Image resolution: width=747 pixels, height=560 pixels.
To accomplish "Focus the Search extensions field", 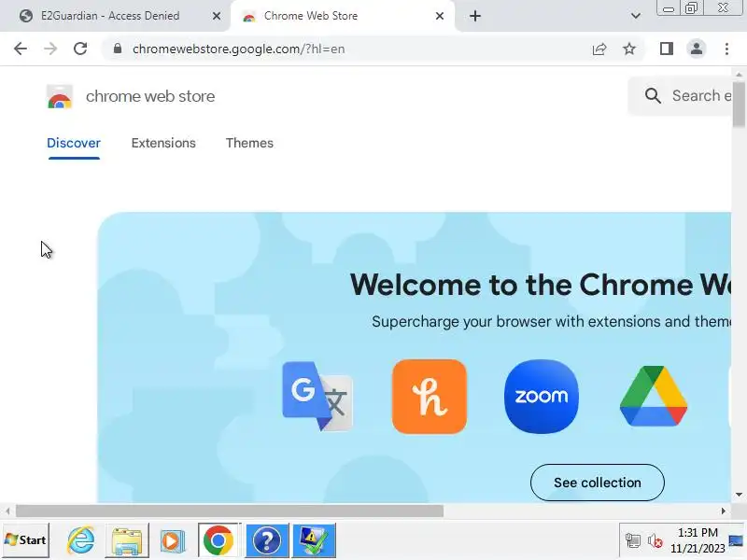I will [x=680, y=96].
